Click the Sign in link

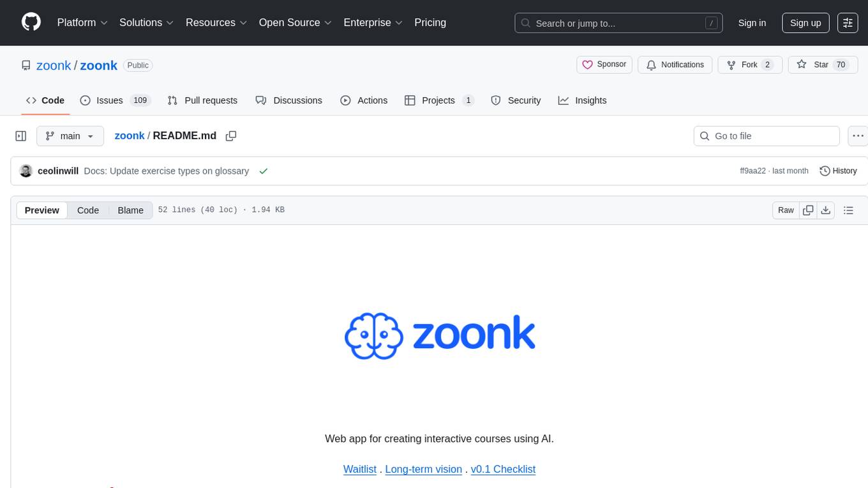[x=752, y=23]
